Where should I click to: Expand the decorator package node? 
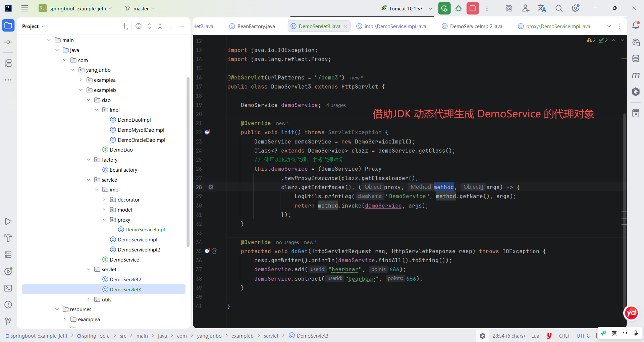tap(104, 199)
